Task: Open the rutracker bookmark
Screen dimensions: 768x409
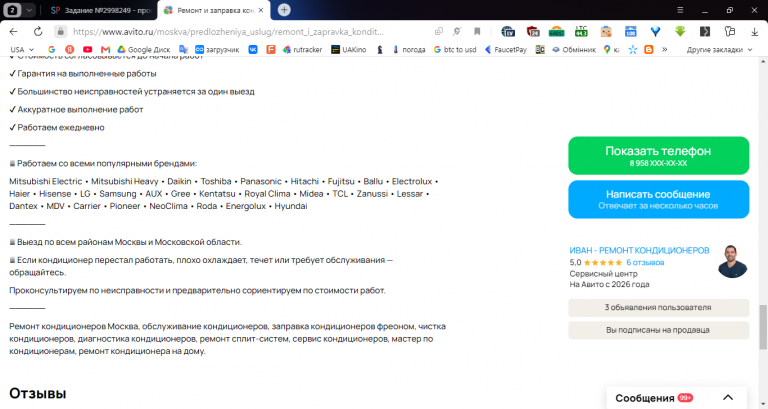Action: pos(303,49)
